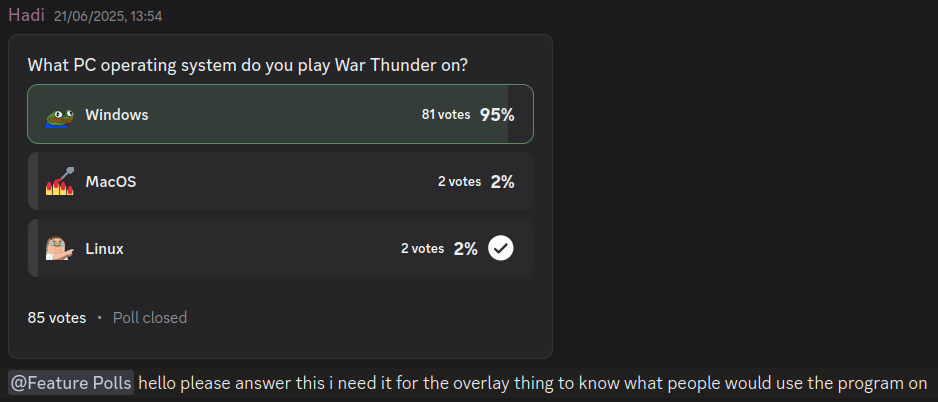
Task: Open the Linux 2 votes list
Action: (x=422, y=248)
